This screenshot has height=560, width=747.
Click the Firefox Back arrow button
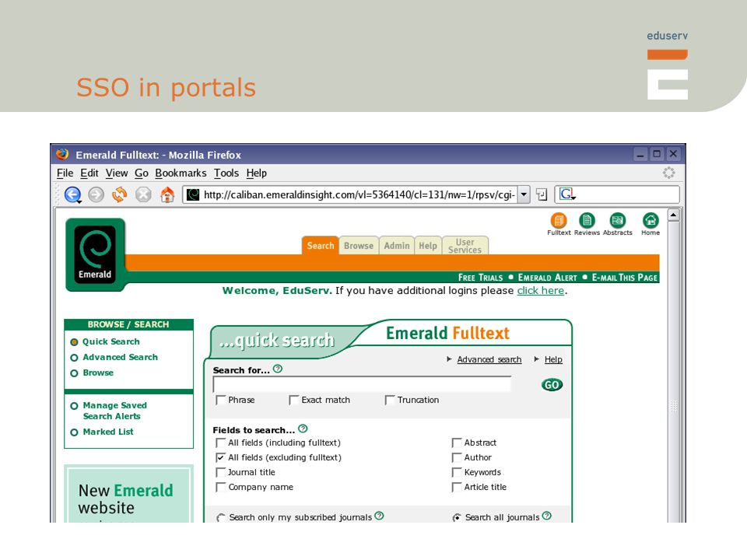pyautogui.click(x=72, y=194)
